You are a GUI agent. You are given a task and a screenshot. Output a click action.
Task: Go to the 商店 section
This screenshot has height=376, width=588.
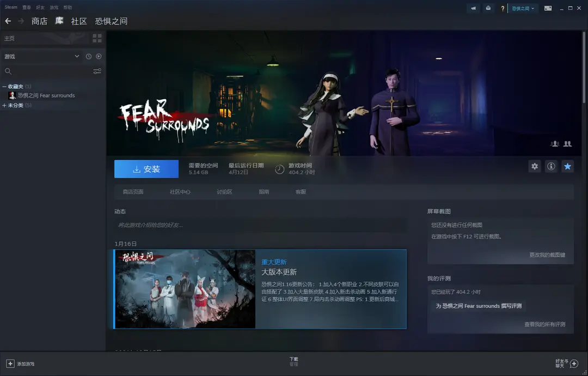coord(39,21)
